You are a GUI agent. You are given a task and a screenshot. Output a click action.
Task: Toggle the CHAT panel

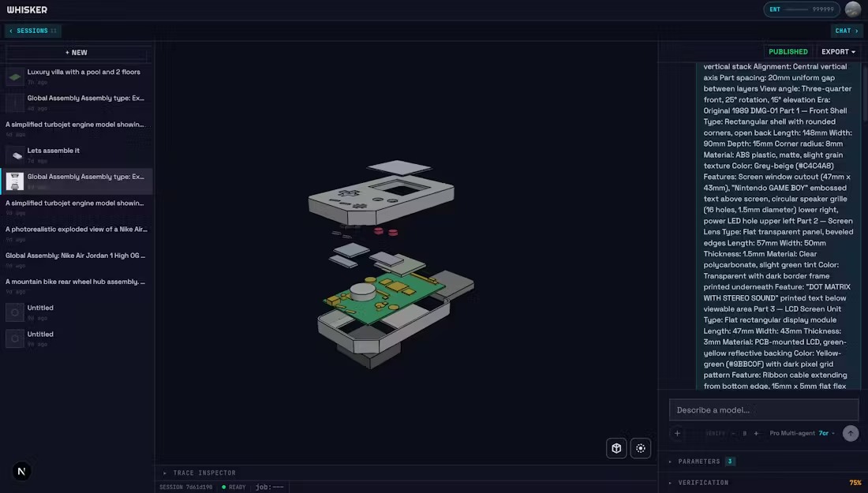click(847, 31)
